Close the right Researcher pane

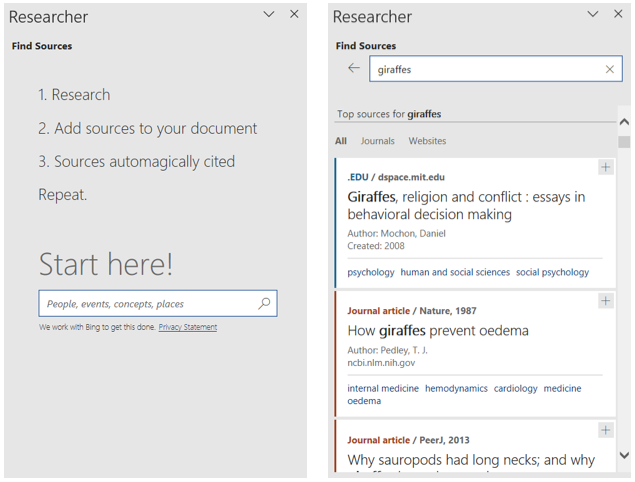(618, 14)
